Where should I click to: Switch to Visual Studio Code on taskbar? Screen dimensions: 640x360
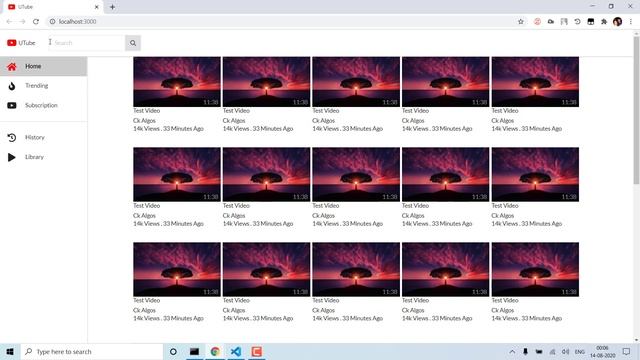click(236, 351)
